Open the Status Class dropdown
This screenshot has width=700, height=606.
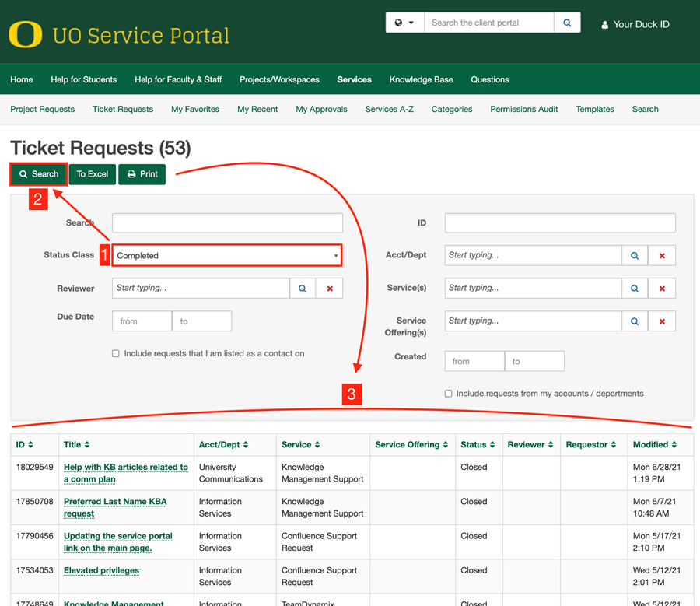coord(227,255)
